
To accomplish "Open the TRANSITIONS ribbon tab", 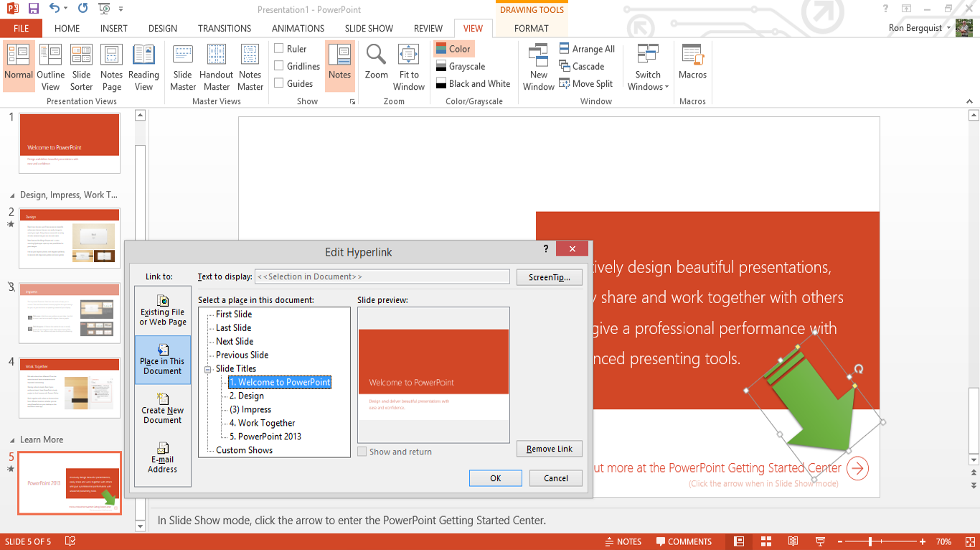I will (225, 29).
